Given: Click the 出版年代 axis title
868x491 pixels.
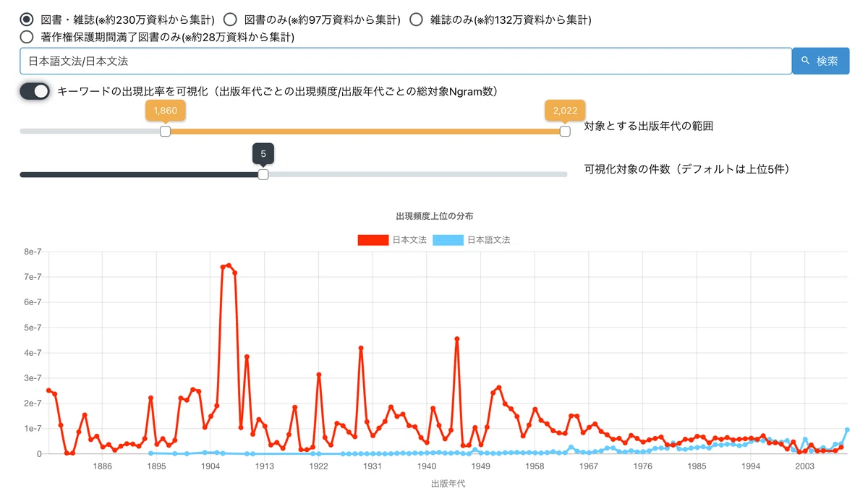Looking at the screenshot, I should (x=448, y=483).
